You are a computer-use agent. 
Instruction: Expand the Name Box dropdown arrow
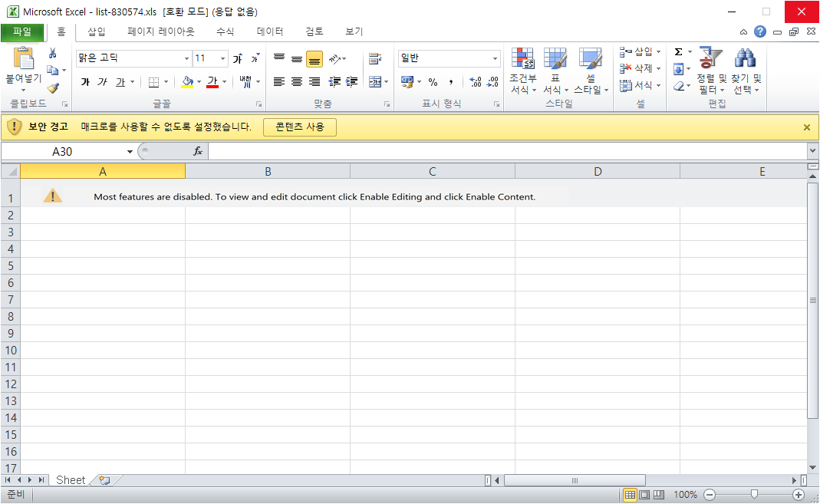tap(130, 152)
